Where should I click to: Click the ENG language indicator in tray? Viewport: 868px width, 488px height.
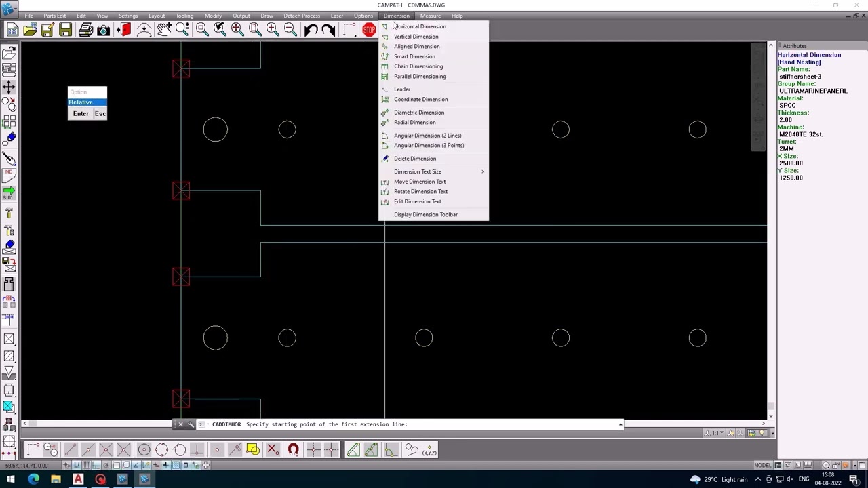coord(804,480)
